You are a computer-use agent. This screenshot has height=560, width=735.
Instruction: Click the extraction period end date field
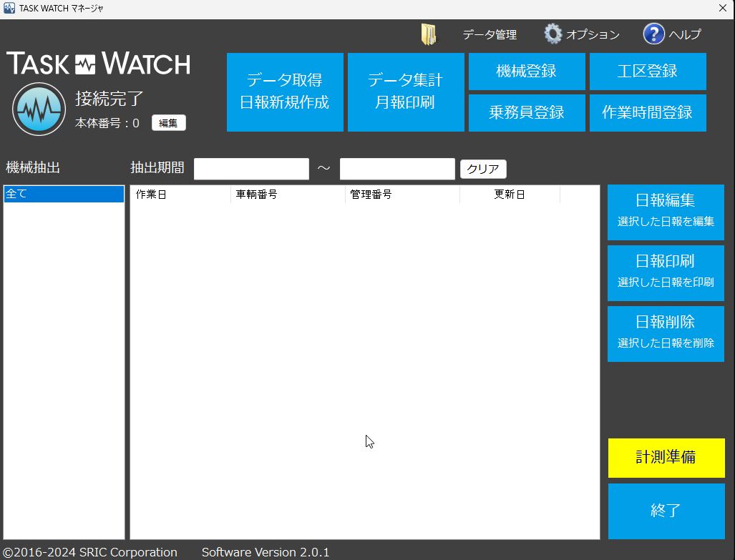click(397, 169)
